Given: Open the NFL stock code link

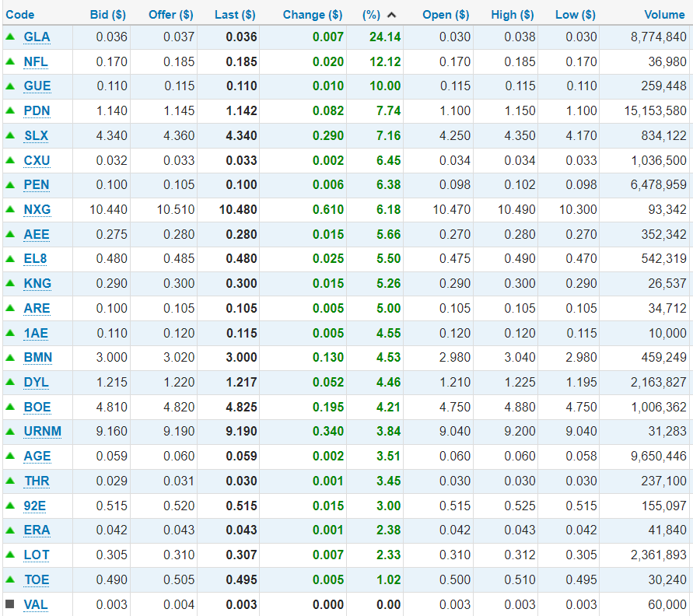Looking at the screenshot, I should [36, 62].
